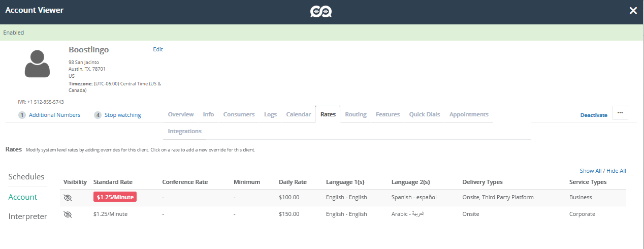Click $1.25/Minute rate in Arabic row
The image size is (644, 249).
(x=110, y=214)
